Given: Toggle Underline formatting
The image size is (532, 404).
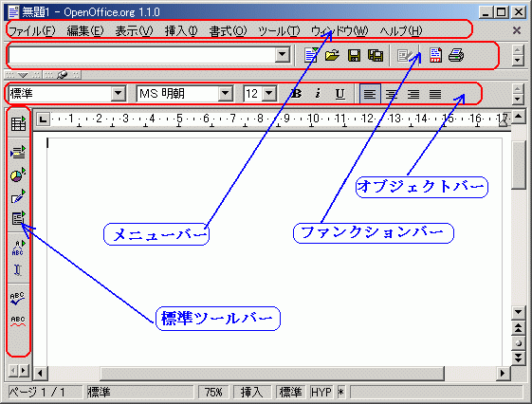Looking at the screenshot, I should coord(339,93).
